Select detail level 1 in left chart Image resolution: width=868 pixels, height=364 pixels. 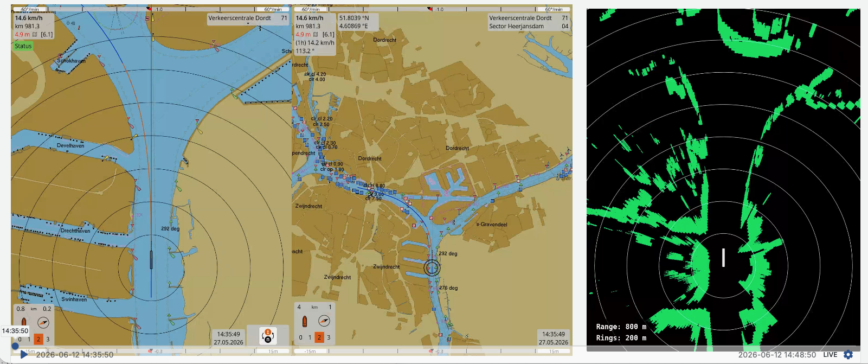(x=29, y=340)
